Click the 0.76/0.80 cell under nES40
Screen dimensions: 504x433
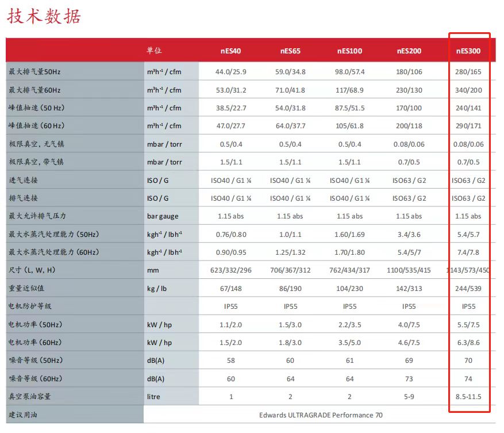(x=231, y=235)
